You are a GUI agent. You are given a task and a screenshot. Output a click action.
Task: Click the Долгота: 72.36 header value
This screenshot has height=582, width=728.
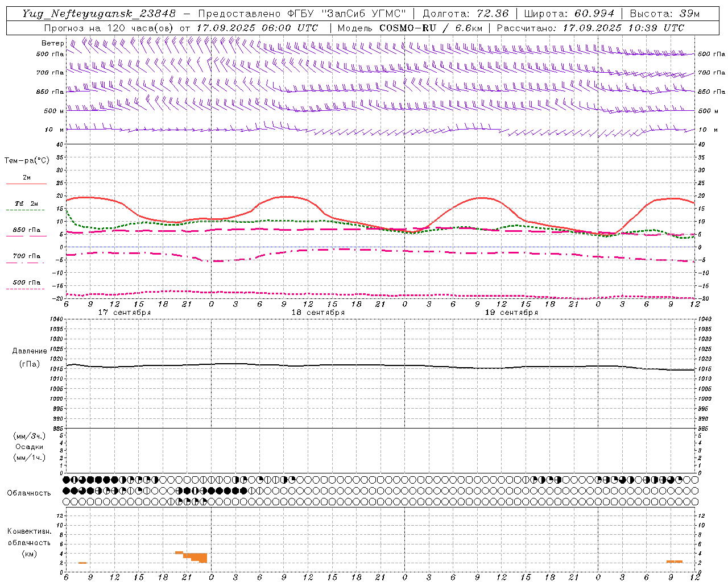(x=465, y=14)
